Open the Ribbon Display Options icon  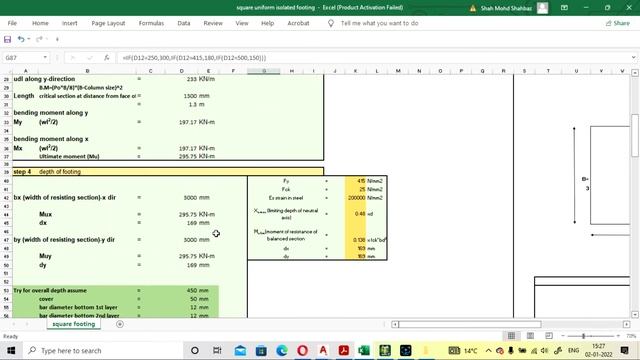pos(564,8)
